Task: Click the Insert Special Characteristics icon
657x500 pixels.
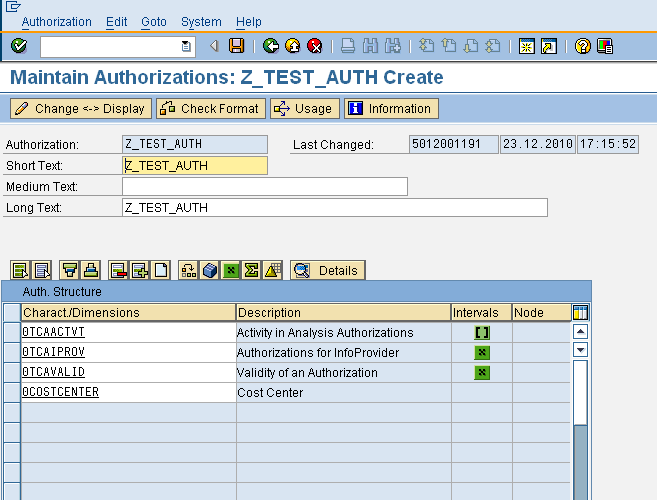Action: tap(189, 270)
